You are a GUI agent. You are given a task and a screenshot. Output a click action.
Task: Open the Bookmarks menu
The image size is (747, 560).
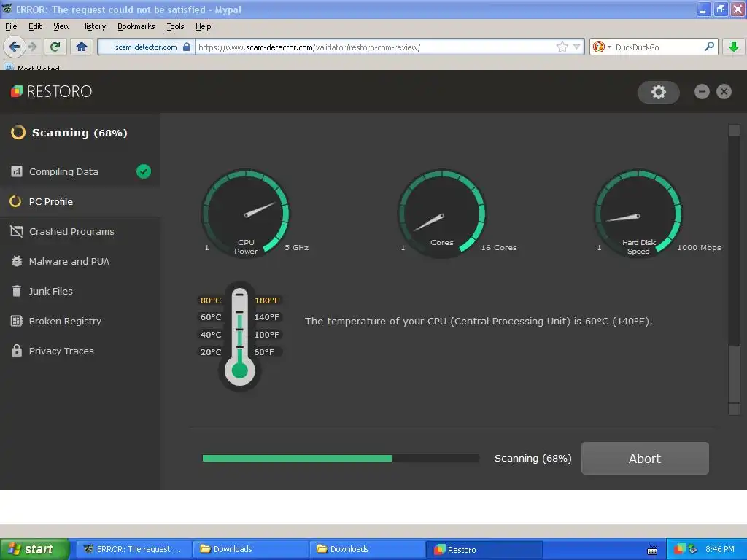click(x=136, y=26)
